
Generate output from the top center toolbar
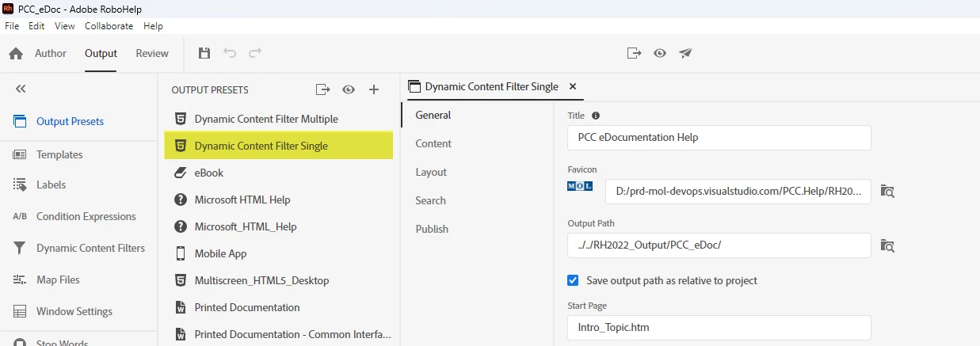click(634, 53)
